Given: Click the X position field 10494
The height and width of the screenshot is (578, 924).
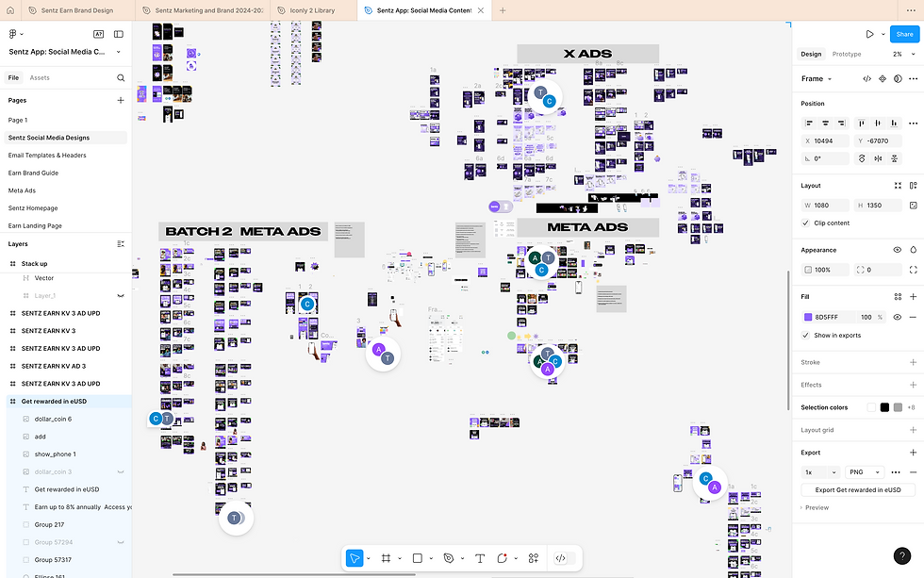Looking at the screenshot, I should (x=825, y=140).
